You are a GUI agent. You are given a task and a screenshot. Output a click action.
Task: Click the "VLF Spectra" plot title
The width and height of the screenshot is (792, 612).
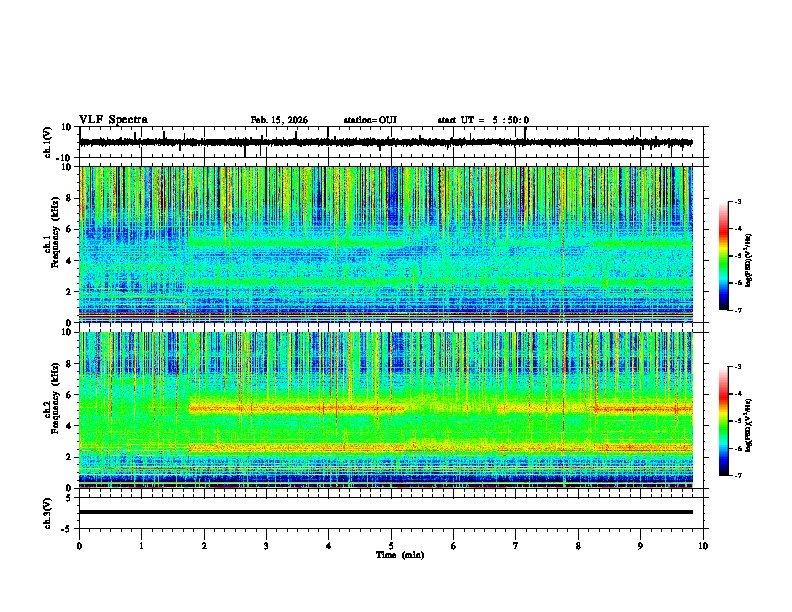coord(113,120)
